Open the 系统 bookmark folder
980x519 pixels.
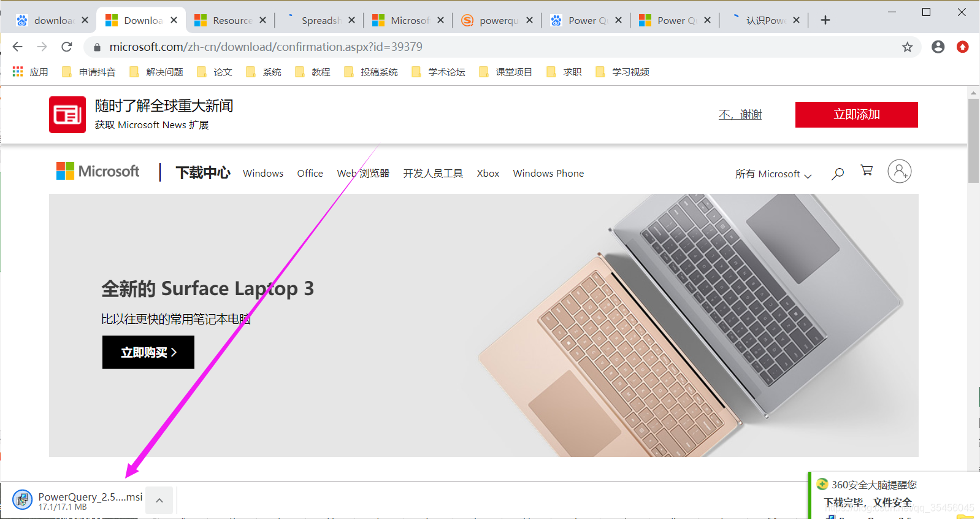[264, 72]
